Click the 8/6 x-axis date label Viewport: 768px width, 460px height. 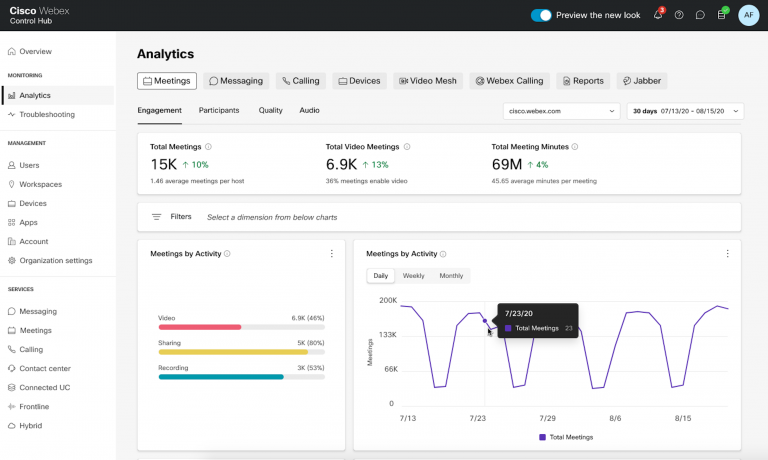[x=615, y=418]
